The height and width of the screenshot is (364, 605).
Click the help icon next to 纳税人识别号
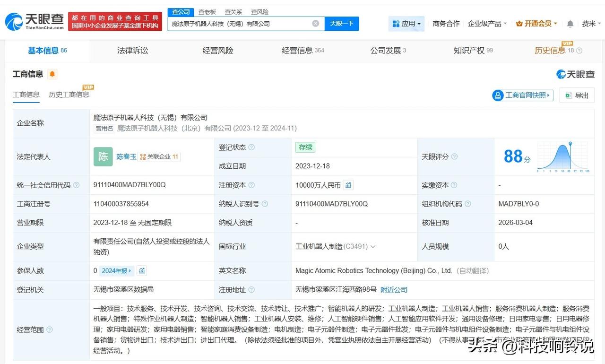[265, 204]
